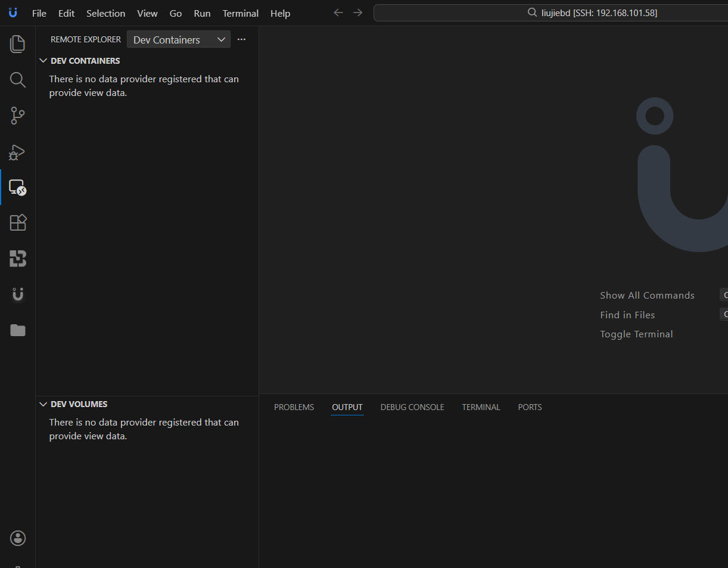Open the Search view icon
728x568 pixels.
point(18,80)
